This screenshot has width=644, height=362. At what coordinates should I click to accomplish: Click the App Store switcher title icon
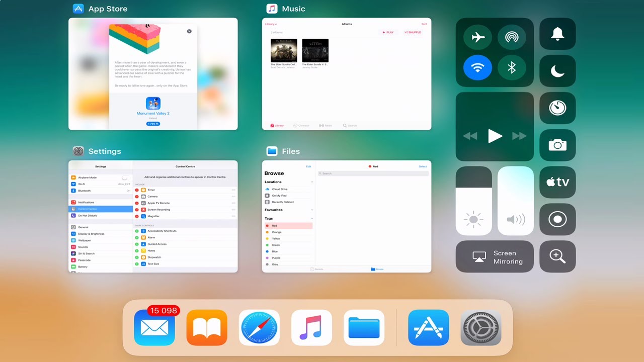pyautogui.click(x=78, y=9)
